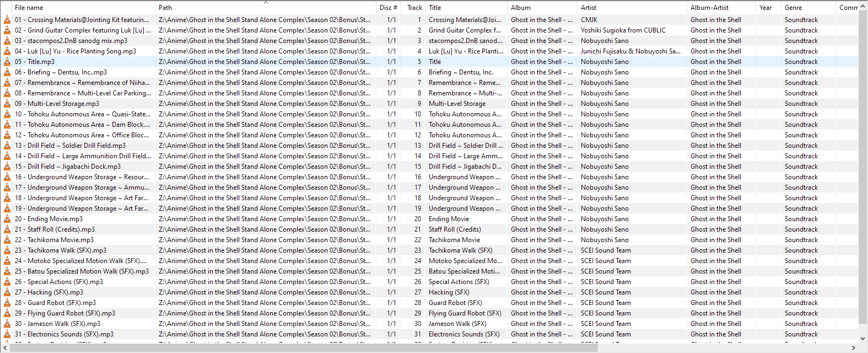868x353 pixels.
Task: Sort by the Album column header
Action: tap(542, 8)
